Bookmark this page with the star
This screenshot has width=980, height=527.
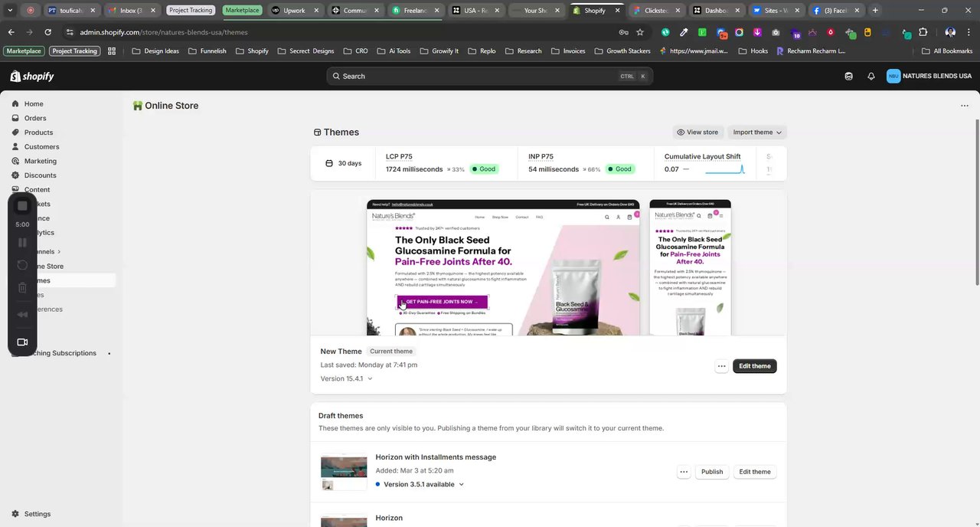(x=640, y=32)
